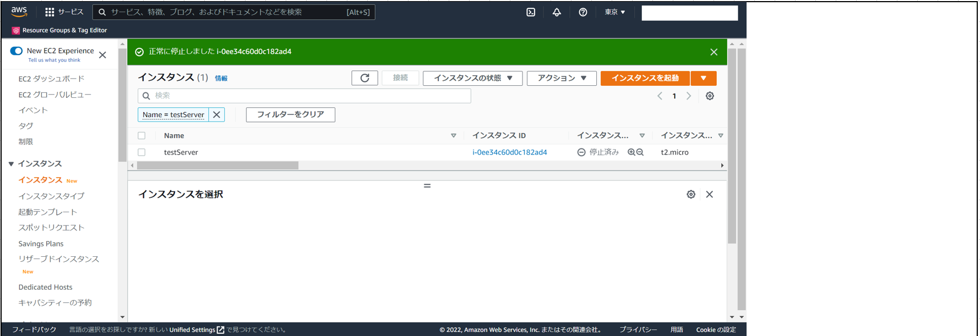Screen dimensions: 980x336
Task: Open the AWS home logo
Action: (x=19, y=12)
